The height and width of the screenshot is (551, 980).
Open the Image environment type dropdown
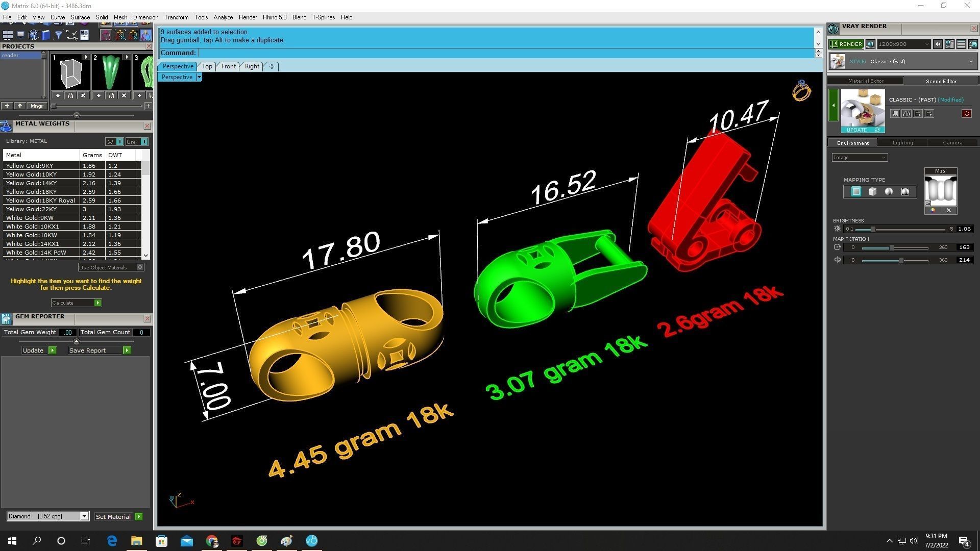(x=860, y=158)
